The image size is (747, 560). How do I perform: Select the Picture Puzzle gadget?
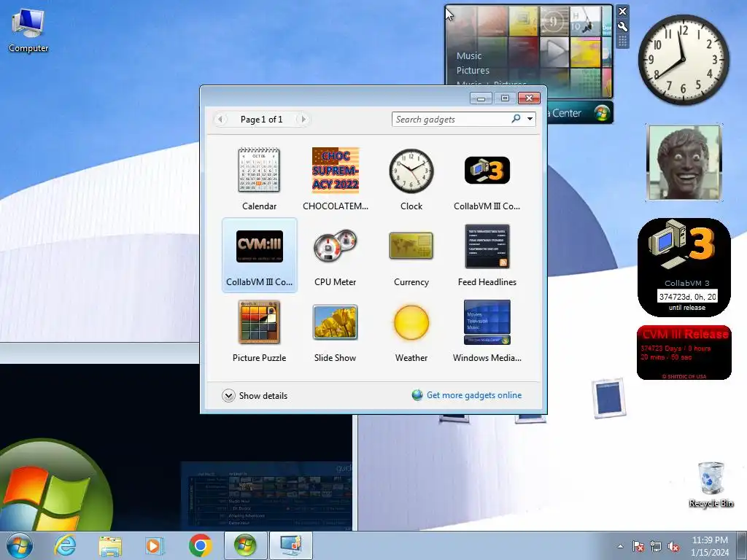259,331
